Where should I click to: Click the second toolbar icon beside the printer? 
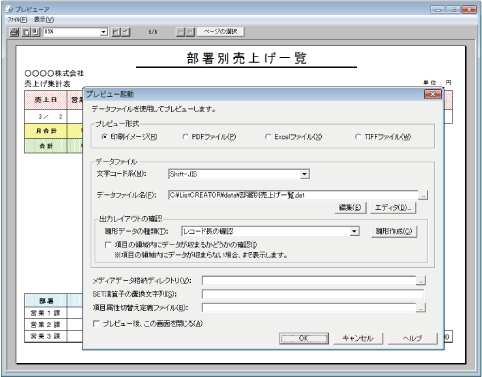click(x=26, y=32)
